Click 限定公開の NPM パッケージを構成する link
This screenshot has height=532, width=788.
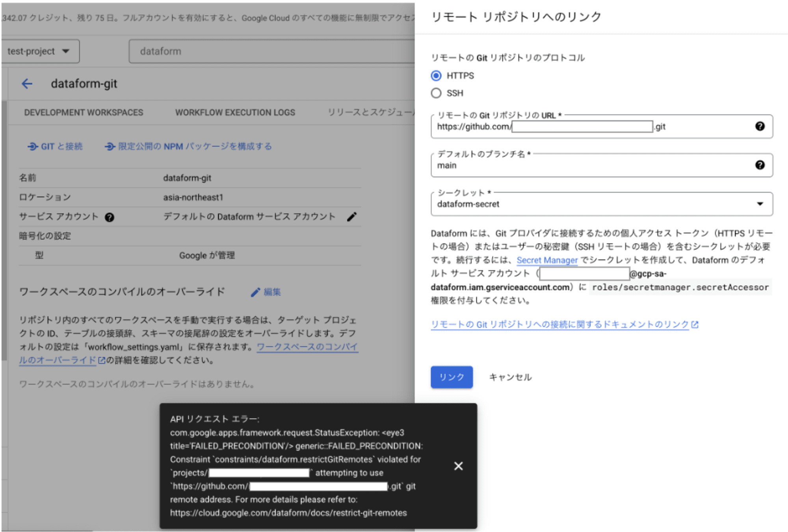tap(188, 146)
